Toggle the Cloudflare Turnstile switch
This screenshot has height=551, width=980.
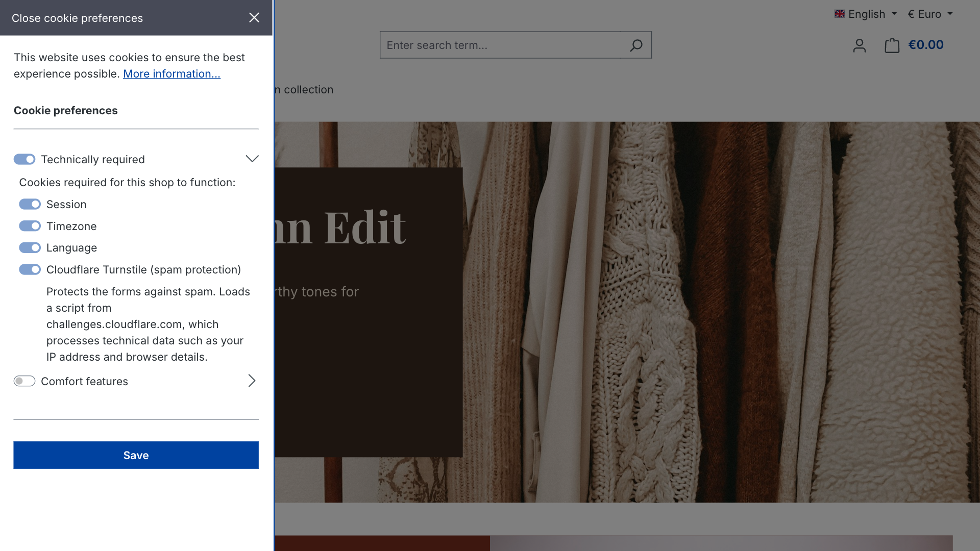pyautogui.click(x=30, y=269)
